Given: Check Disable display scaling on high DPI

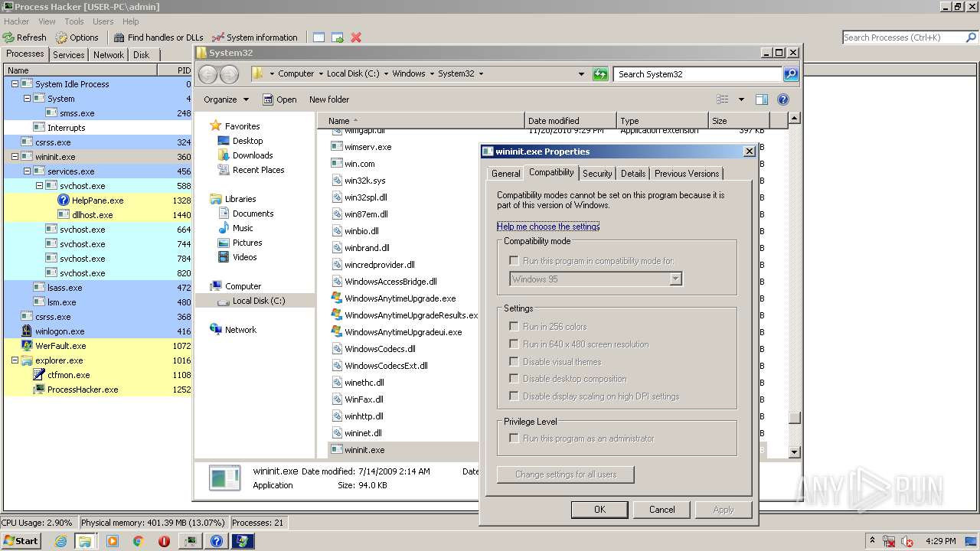Looking at the screenshot, I should tap(514, 396).
